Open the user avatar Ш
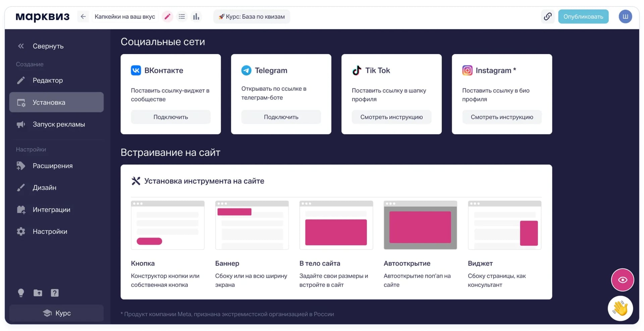Image resolution: width=644 pixels, height=331 pixels. (625, 16)
